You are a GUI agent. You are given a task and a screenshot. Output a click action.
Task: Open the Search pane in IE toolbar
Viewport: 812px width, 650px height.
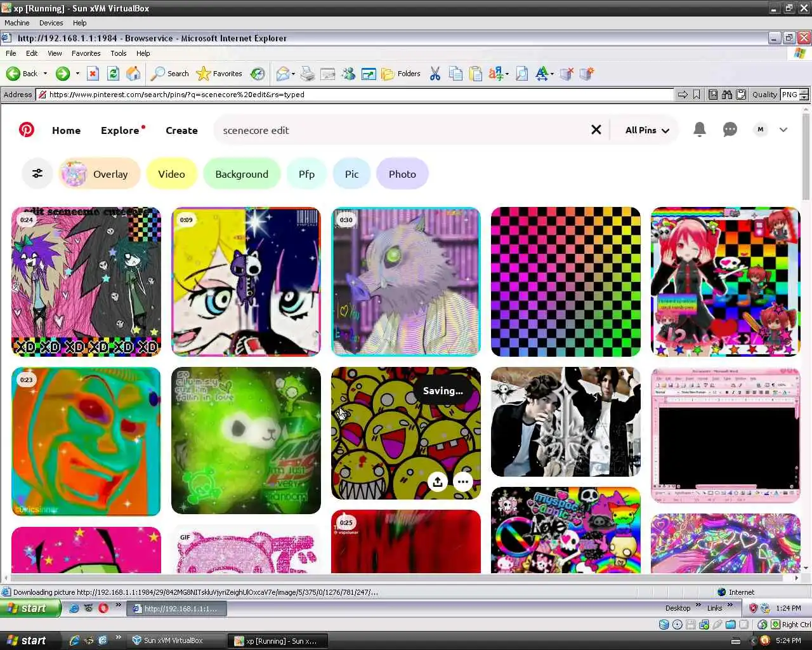(x=170, y=74)
